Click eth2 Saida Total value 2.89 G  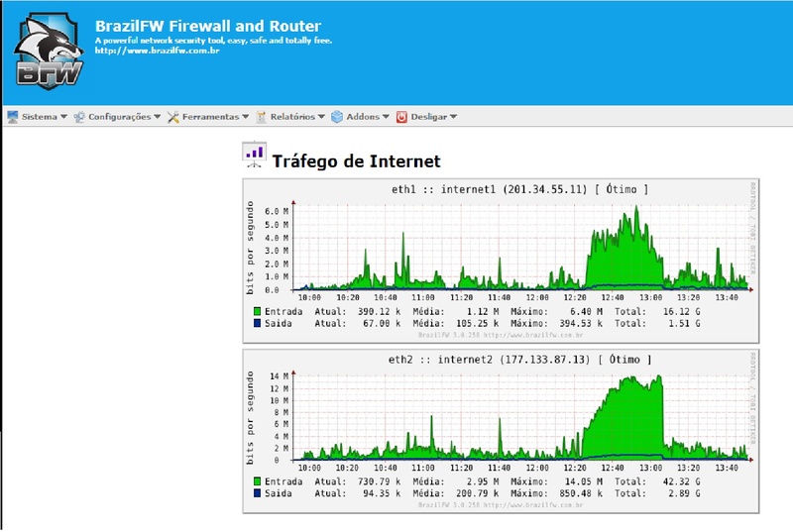684,493
